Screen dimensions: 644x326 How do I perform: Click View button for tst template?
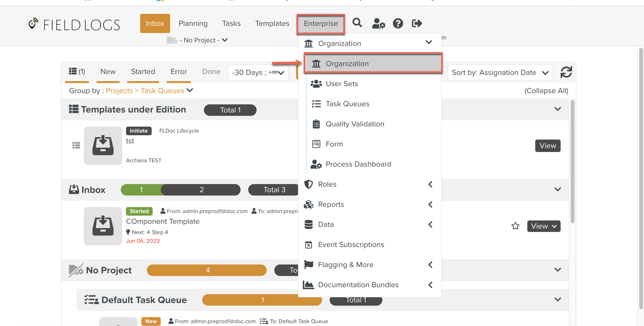pos(547,146)
